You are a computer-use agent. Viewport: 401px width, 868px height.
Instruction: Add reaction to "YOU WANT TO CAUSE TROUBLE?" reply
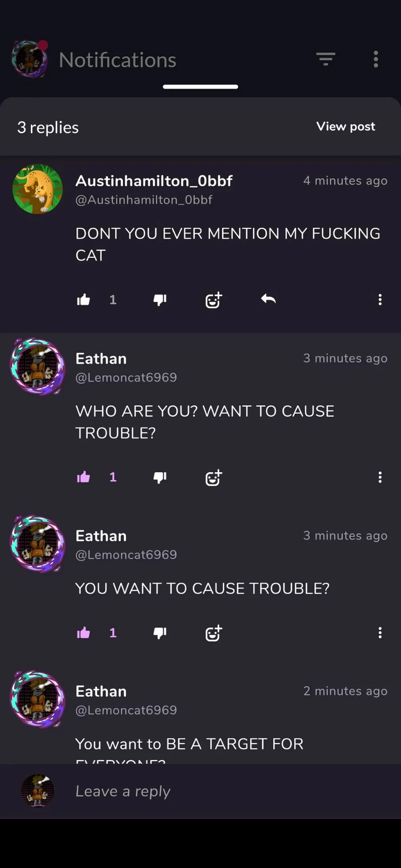213,633
